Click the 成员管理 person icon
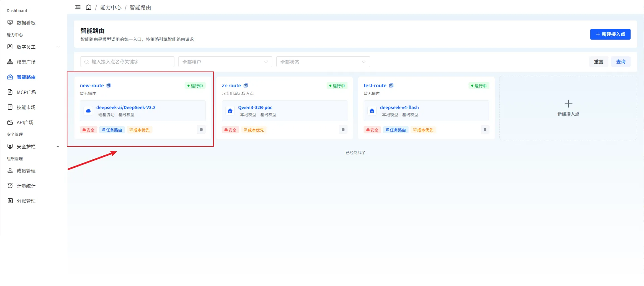 tap(10, 171)
